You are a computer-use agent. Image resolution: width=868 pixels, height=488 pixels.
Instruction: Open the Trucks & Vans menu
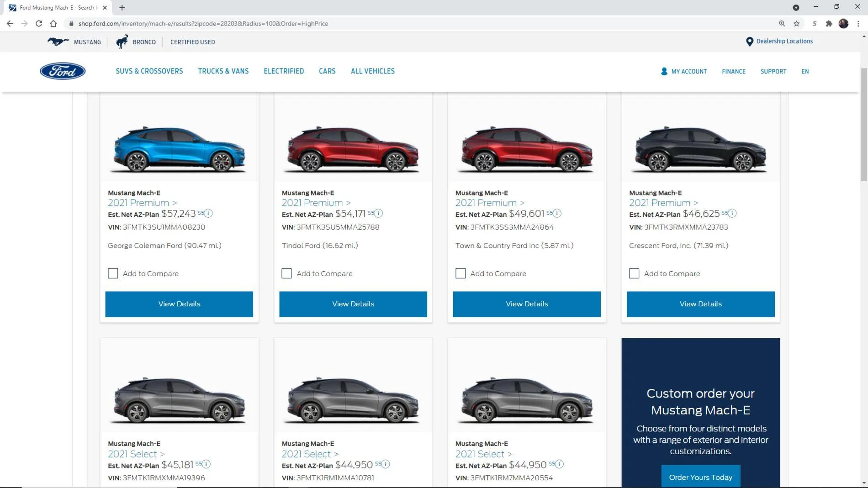click(223, 71)
